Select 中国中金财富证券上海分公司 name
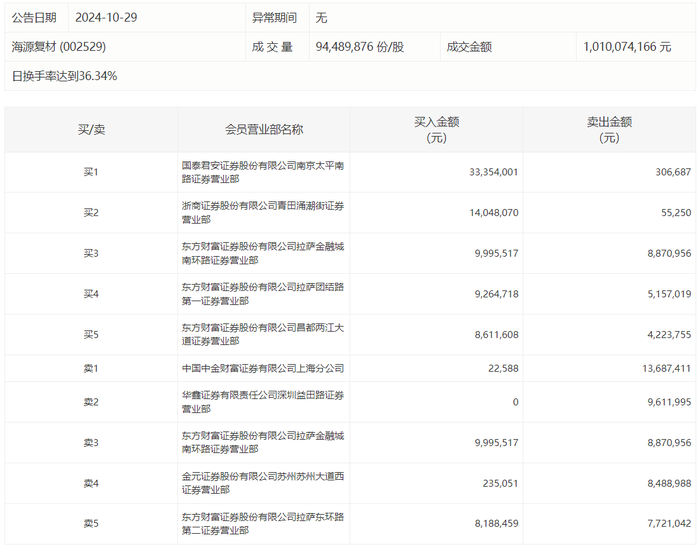The width and height of the screenshot is (700, 549). [x=262, y=368]
